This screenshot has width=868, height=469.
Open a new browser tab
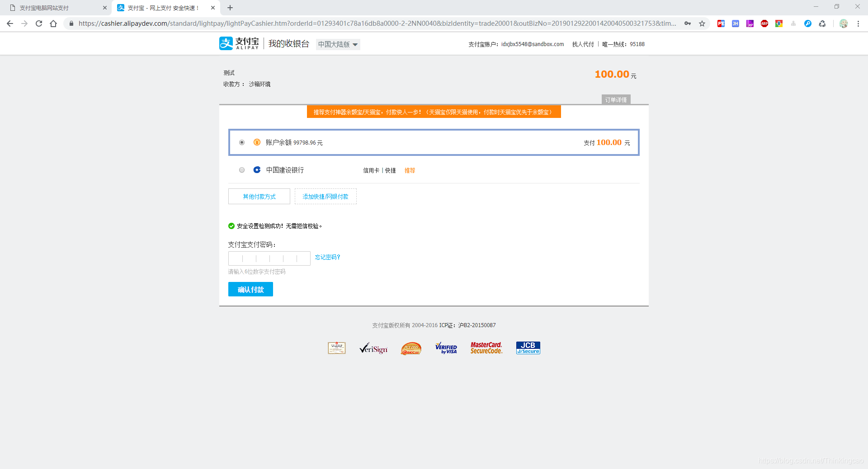230,8
